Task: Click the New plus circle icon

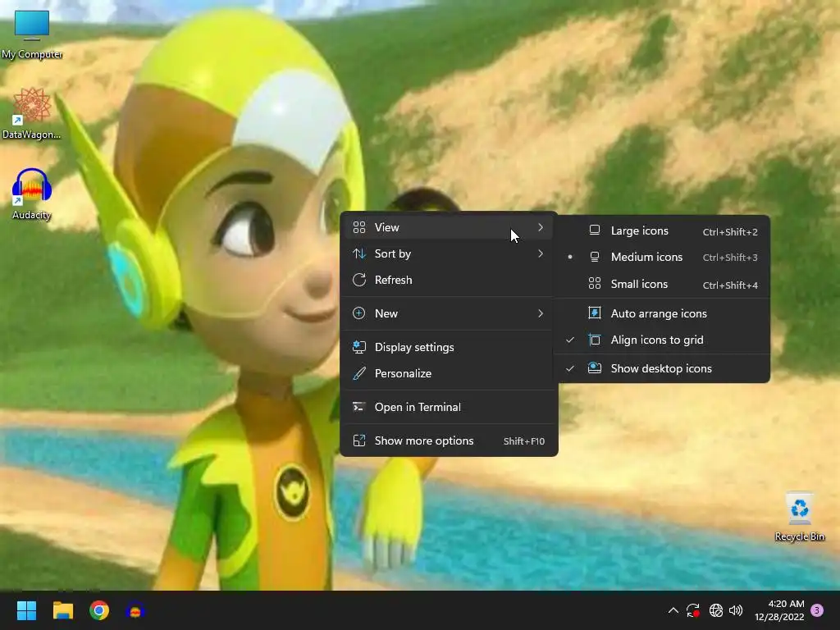Action: tap(359, 313)
